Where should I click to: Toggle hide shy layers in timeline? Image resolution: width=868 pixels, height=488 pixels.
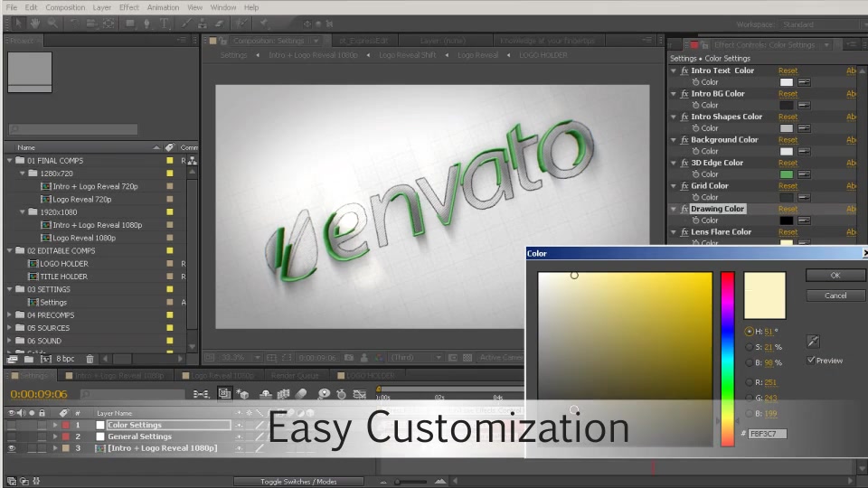coord(266,394)
